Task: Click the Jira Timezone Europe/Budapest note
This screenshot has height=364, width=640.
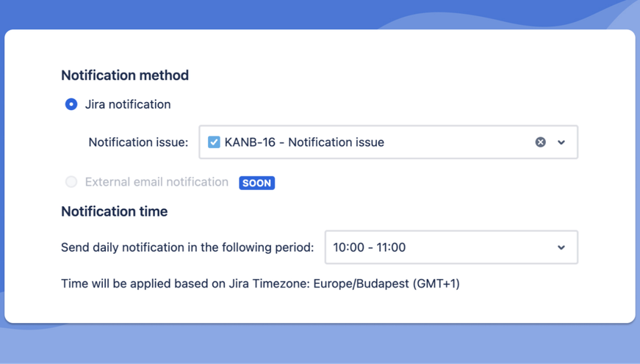Action: [x=260, y=284]
